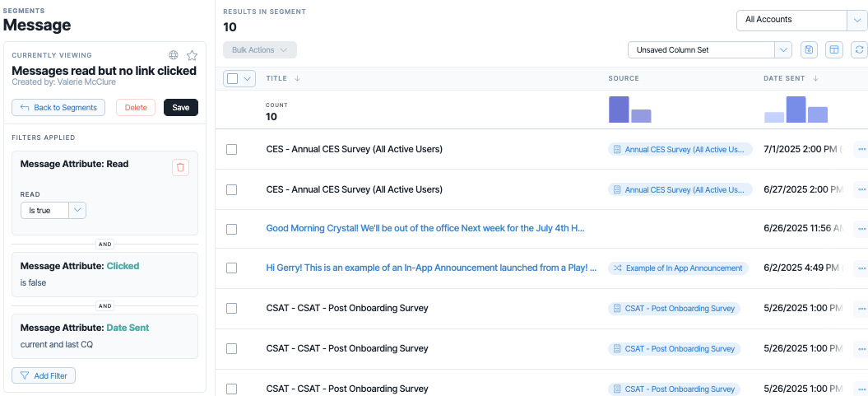Click the Date Sent column header
Screen dimensions: 868x396
pos(784,79)
